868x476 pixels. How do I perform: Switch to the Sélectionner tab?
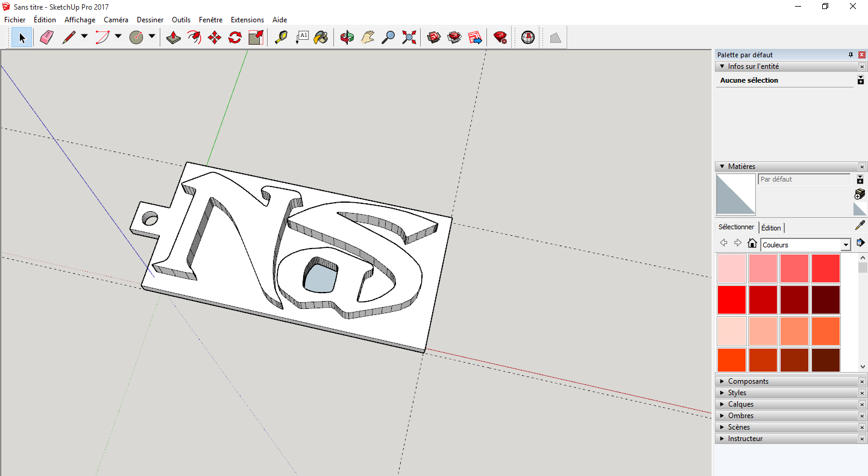(x=737, y=227)
